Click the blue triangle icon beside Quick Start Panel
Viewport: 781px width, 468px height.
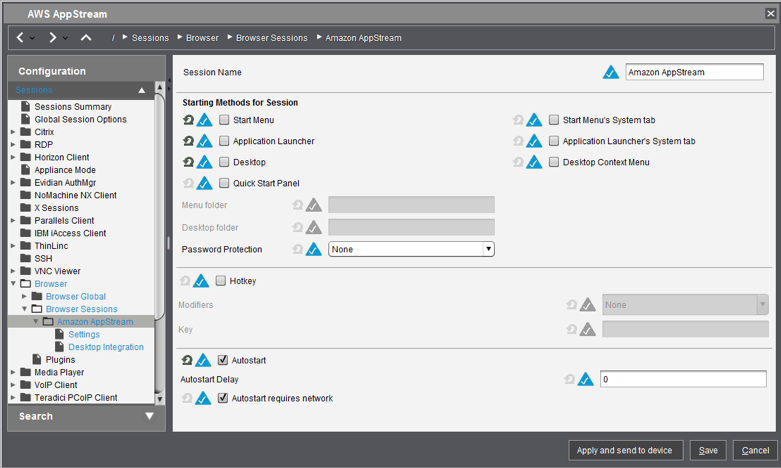tap(204, 183)
